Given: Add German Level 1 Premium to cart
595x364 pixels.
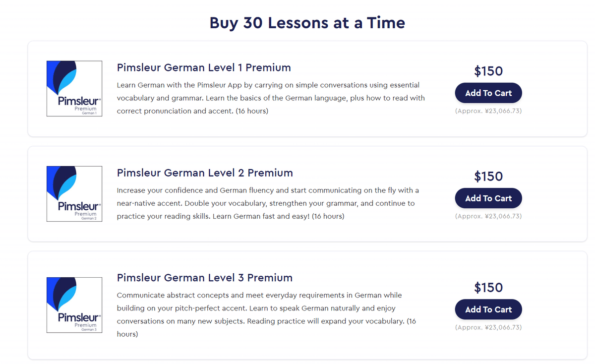Looking at the screenshot, I should [x=488, y=93].
